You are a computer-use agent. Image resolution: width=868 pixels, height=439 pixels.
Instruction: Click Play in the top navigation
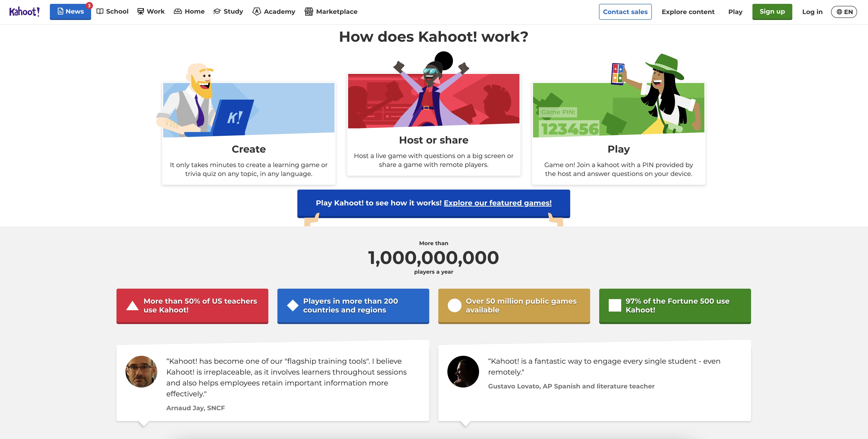pyautogui.click(x=735, y=12)
